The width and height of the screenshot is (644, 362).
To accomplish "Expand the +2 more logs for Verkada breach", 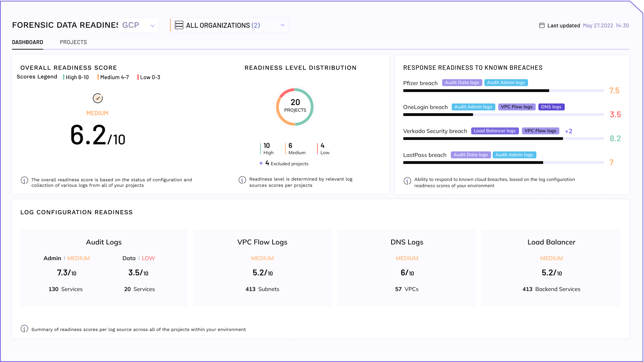I will (x=569, y=131).
